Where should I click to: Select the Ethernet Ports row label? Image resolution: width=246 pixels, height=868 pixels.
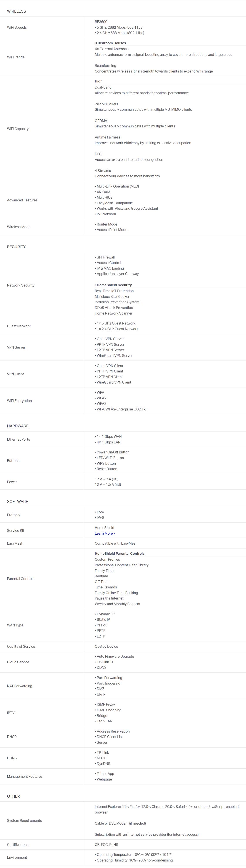point(18,439)
